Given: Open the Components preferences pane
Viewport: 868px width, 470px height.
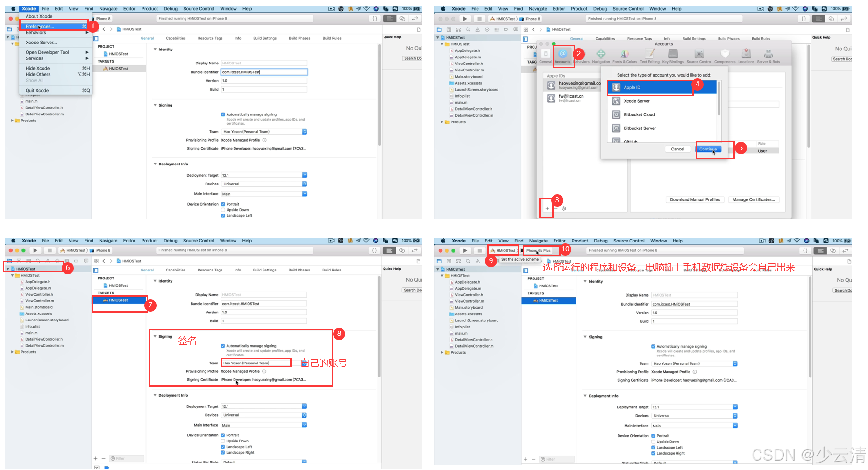Looking at the screenshot, I should 725,57.
